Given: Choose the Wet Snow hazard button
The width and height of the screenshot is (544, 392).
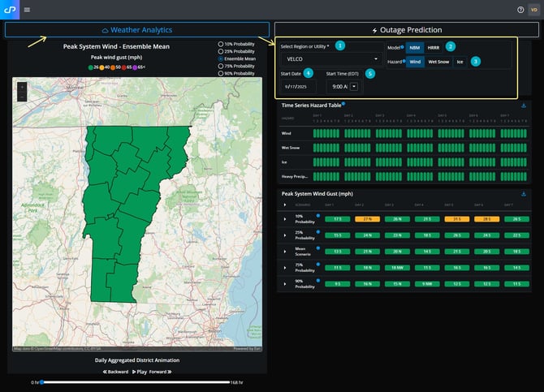Looking at the screenshot, I should pos(438,61).
